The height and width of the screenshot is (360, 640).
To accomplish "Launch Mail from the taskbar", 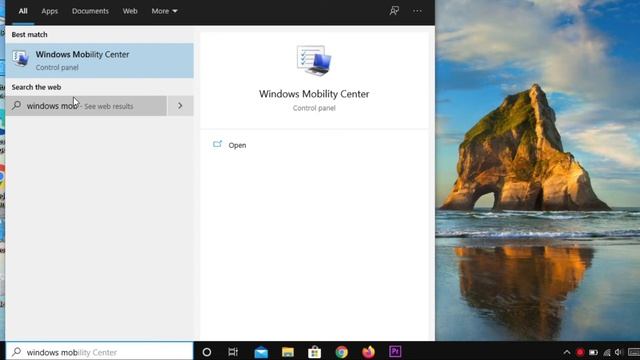I will pos(261,352).
